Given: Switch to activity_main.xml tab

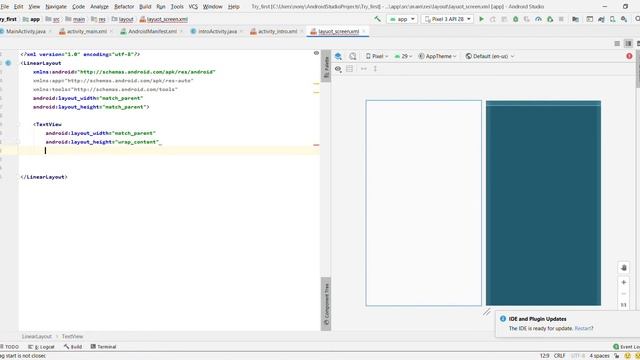Looking at the screenshot, I should click(86, 31).
